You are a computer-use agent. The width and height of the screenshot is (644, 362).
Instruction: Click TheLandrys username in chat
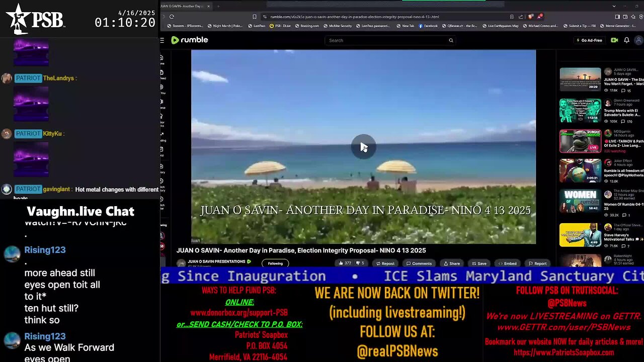[x=58, y=78]
